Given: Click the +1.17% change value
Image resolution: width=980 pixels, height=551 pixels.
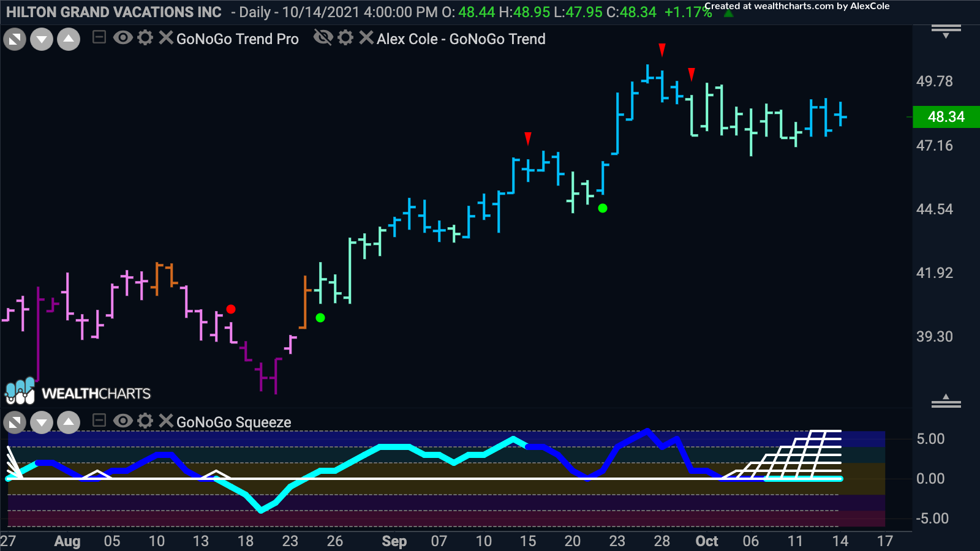Looking at the screenshot, I should (688, 12).
